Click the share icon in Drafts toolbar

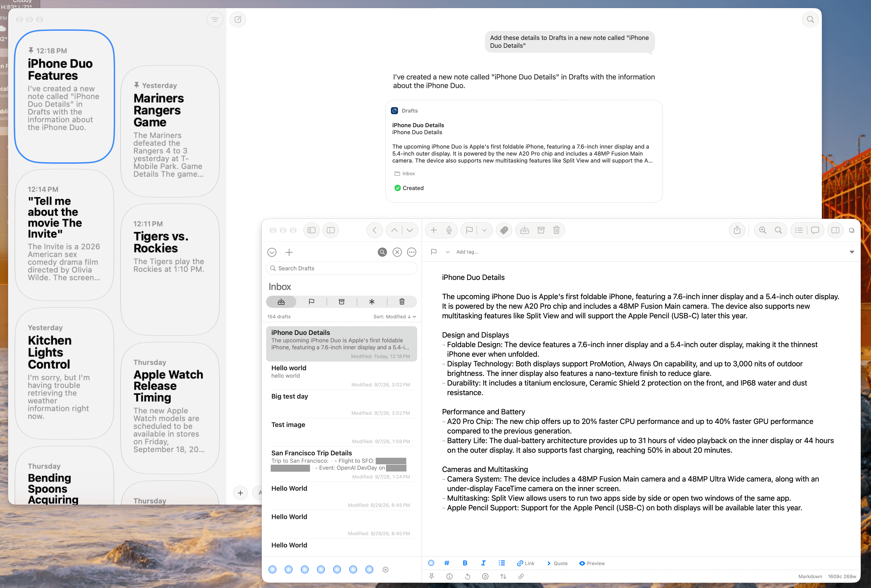tap(737, 230)
